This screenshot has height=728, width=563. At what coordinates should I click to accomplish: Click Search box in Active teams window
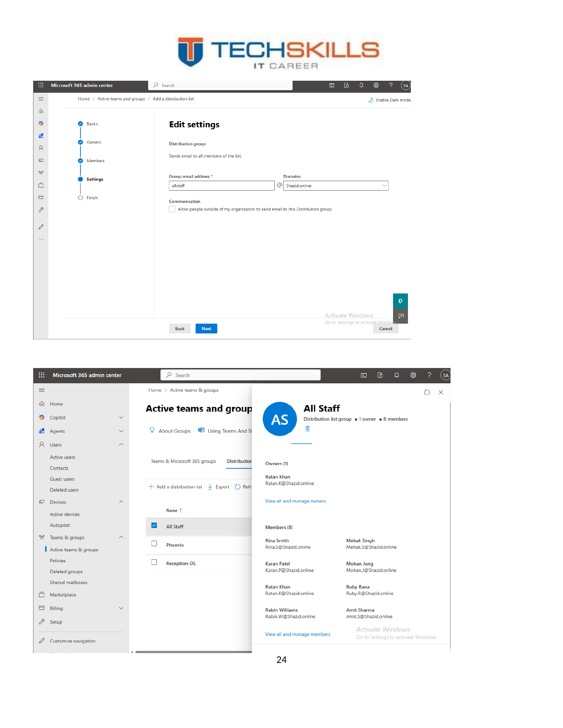[241, 375]
